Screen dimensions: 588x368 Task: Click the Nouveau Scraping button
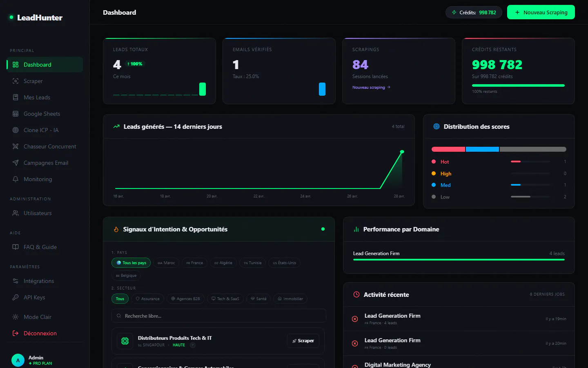[541, 12]
